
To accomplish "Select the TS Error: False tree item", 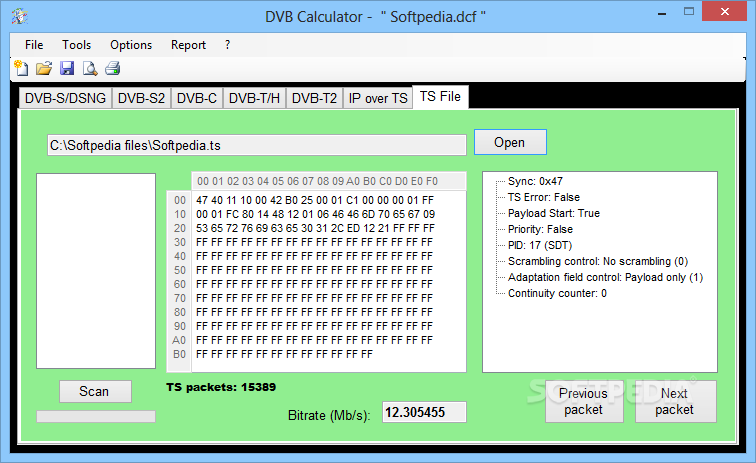I will [543, 197].
